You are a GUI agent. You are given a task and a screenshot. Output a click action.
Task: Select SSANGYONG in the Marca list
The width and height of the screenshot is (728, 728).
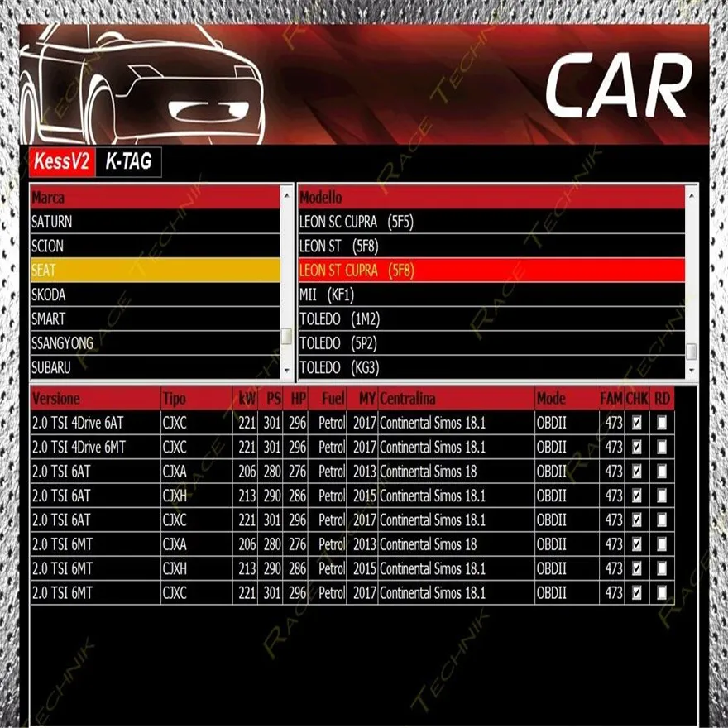tap(155, 343)
